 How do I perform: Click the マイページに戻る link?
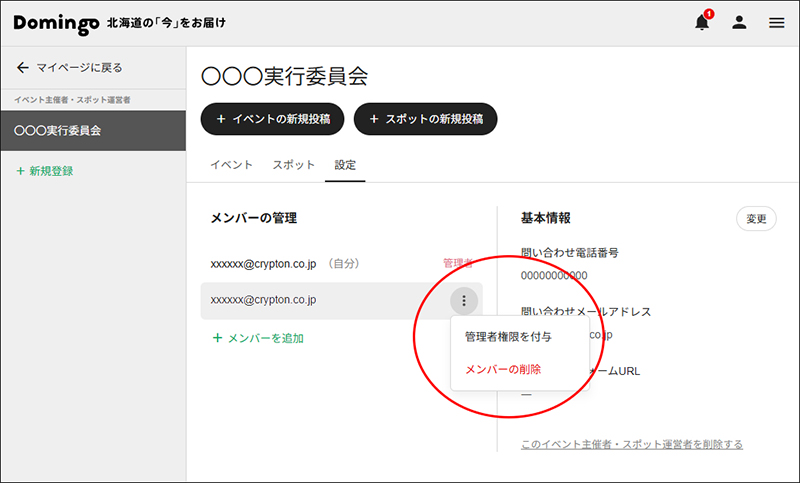point(79,67)
